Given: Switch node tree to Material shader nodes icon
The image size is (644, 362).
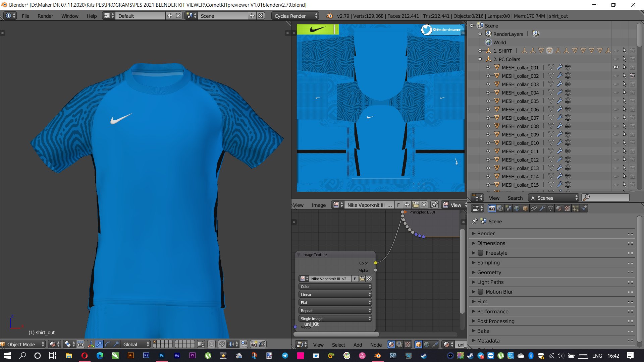Looking at the screenshot, I should tap(391, 345).
